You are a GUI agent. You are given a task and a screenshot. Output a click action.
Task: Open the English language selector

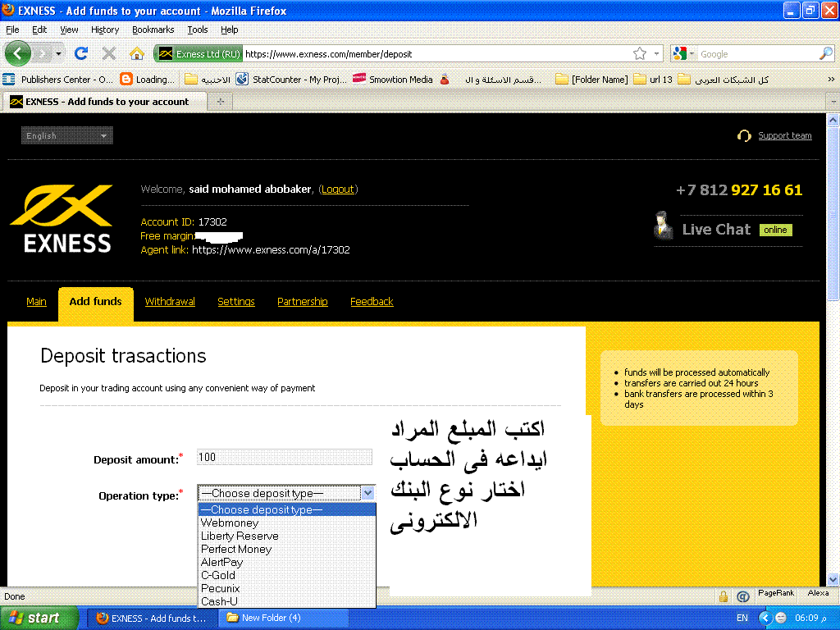point(67,135)
